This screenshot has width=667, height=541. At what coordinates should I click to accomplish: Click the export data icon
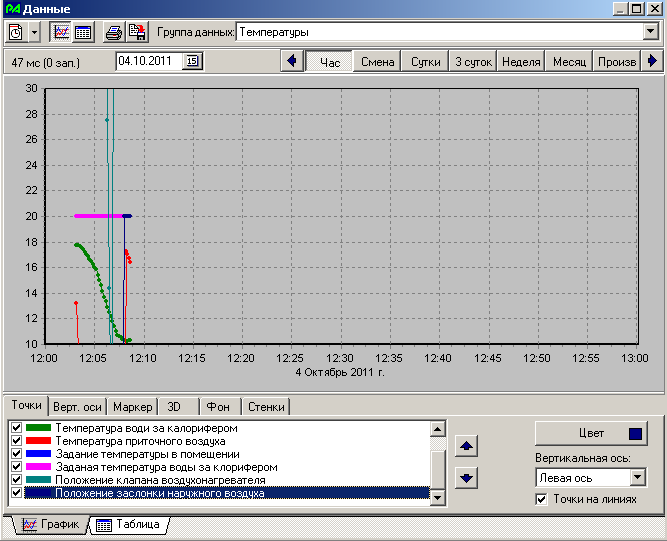coord(138,32)
